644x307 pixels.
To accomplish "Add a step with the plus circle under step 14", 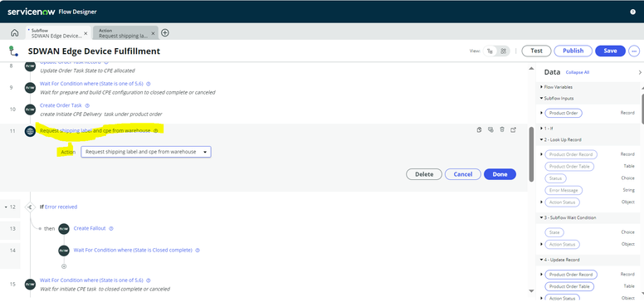I will (x=64, y=266).
